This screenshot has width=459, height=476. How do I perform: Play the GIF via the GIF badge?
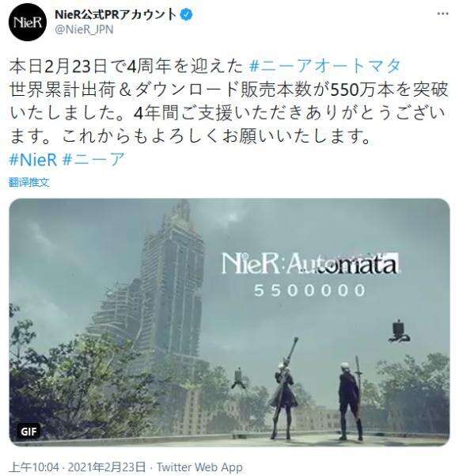pyautogui.click(x=28, y=431)
